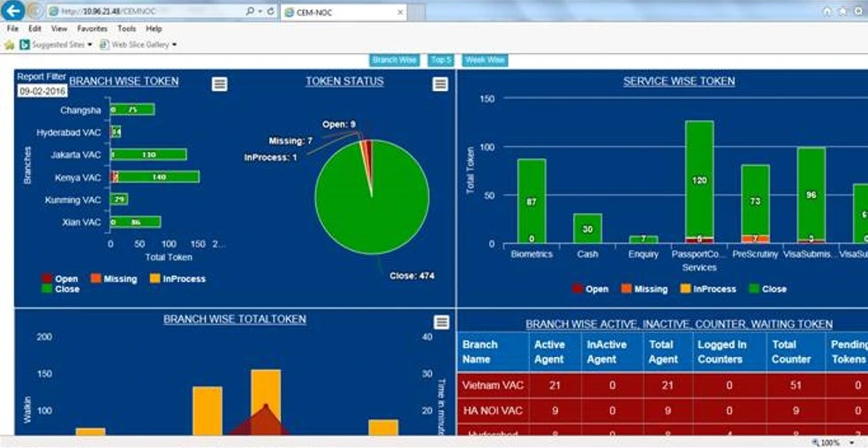The width and height of the screenshot is (868, 448).
Task: Click the Biometrics bar labeled 87
Action: pyautogui.click(x=532, y=201)
